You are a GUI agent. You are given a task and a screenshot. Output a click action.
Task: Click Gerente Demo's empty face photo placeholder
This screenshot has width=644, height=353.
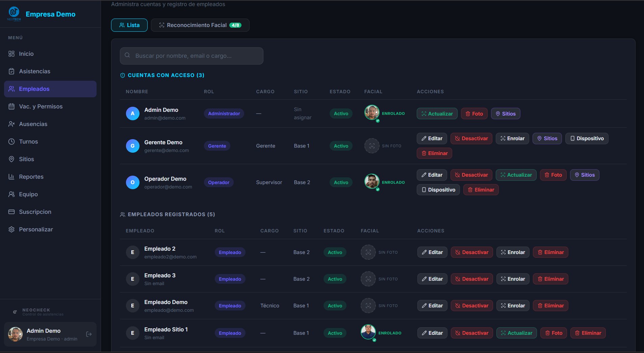371,146
